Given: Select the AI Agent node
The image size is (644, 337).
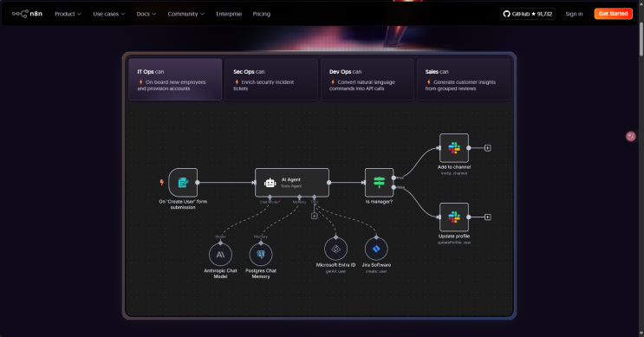Looking at the screenshot, I should pos(292,183).
